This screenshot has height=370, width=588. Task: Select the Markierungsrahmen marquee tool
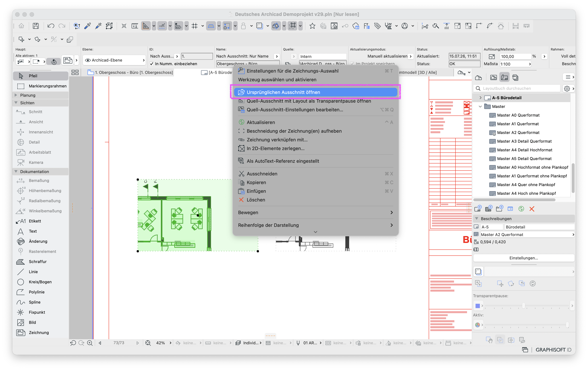coord(41,86)
